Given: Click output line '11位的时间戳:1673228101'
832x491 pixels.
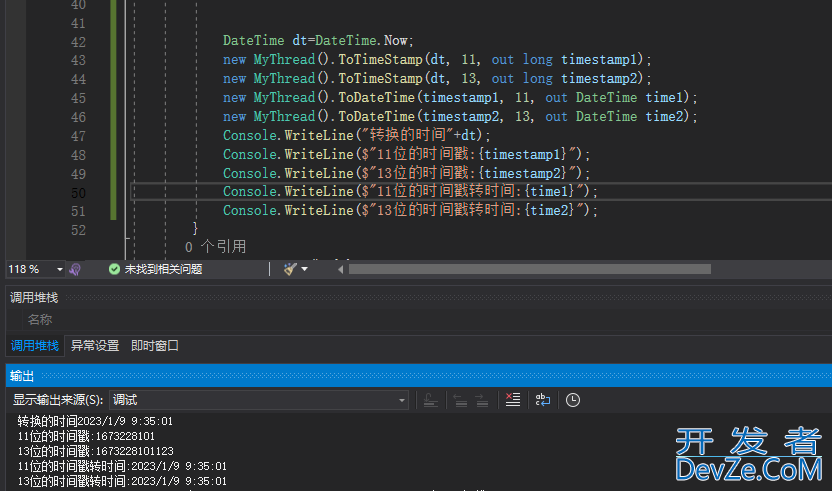Looking at the screenshot, I should point(86,436).
